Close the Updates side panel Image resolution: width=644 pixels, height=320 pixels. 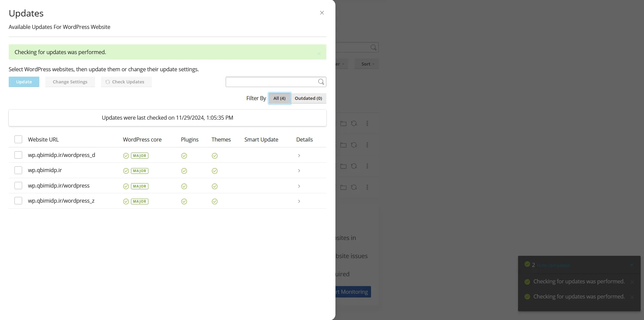[x=322, y=13]
